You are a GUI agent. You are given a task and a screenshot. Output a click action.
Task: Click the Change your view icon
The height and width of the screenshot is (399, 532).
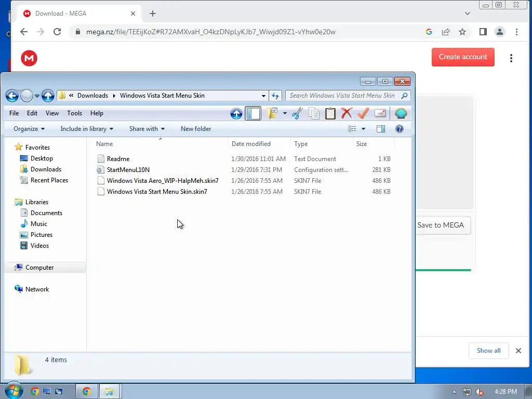tap(352, 129)
